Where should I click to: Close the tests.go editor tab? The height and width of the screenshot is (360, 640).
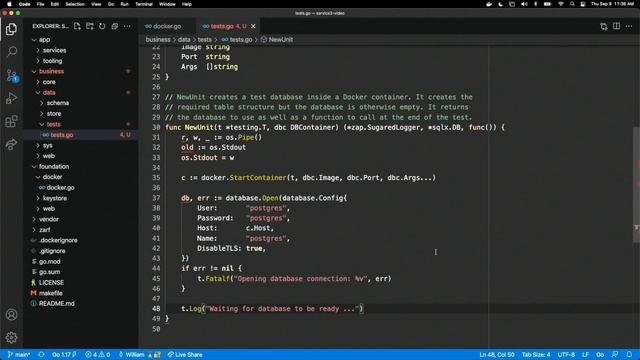tap(253, 26)
